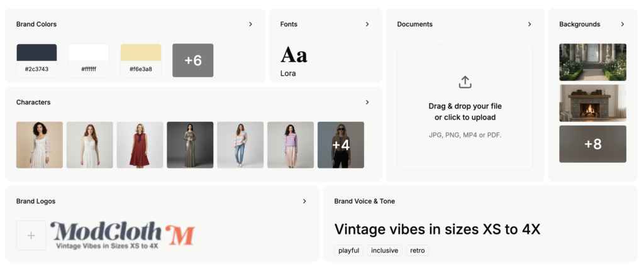644x269 pixels.
Task: Click the inclusive tone tag
Action: [x=385, y=251]
